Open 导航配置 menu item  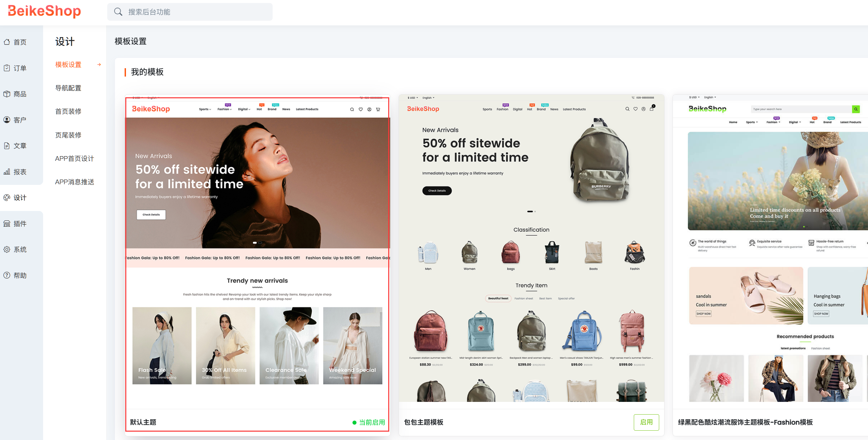68,88
